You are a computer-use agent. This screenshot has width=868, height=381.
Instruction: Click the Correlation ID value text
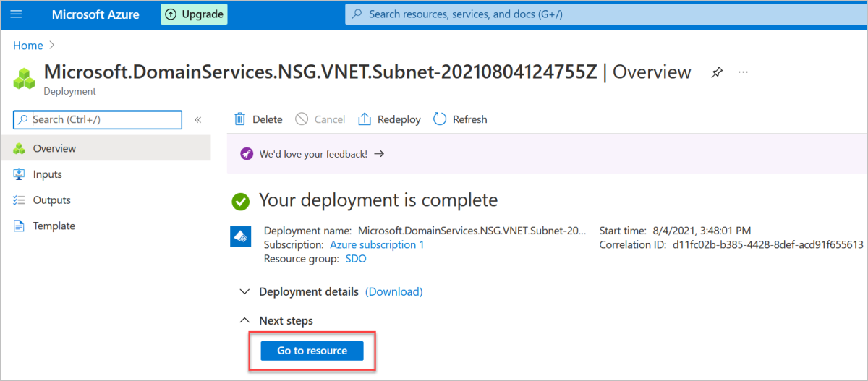(x=768, y=245)
